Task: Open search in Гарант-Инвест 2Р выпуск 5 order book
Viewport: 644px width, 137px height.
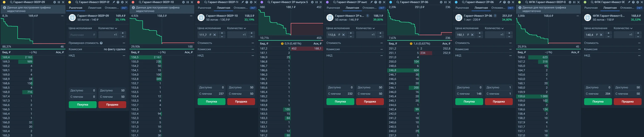Action: 269,2
